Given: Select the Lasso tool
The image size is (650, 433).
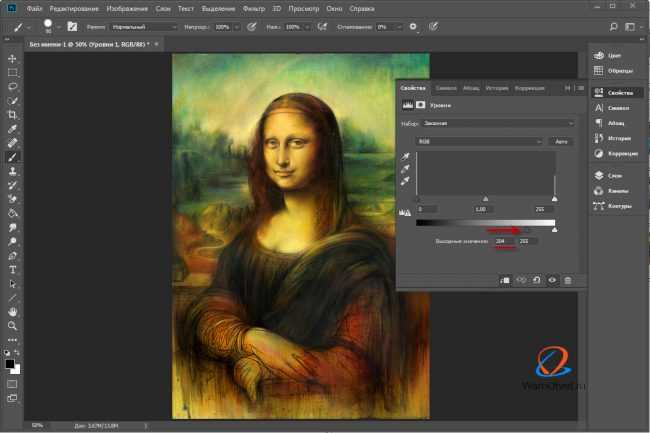Looking at the screenshot, I should [x=12, y=87].
